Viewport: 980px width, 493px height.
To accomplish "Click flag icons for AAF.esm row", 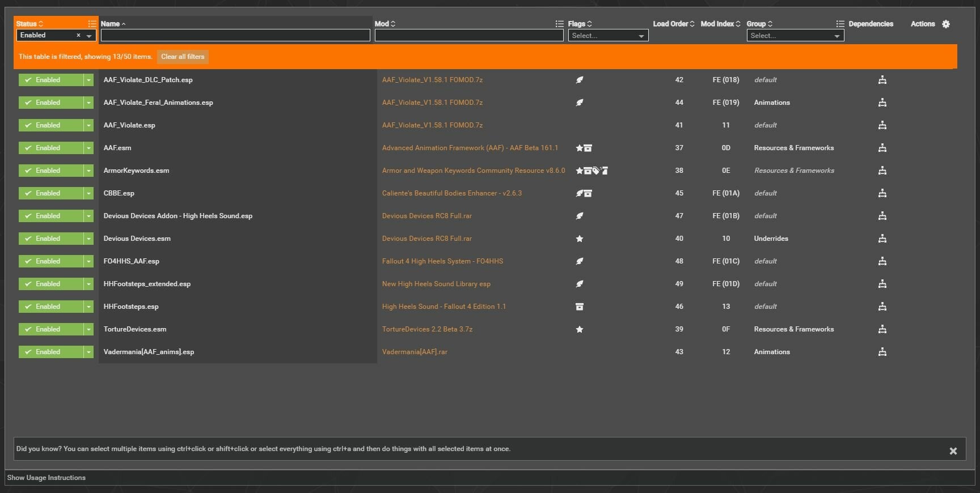I will click(x=584, y=148).
